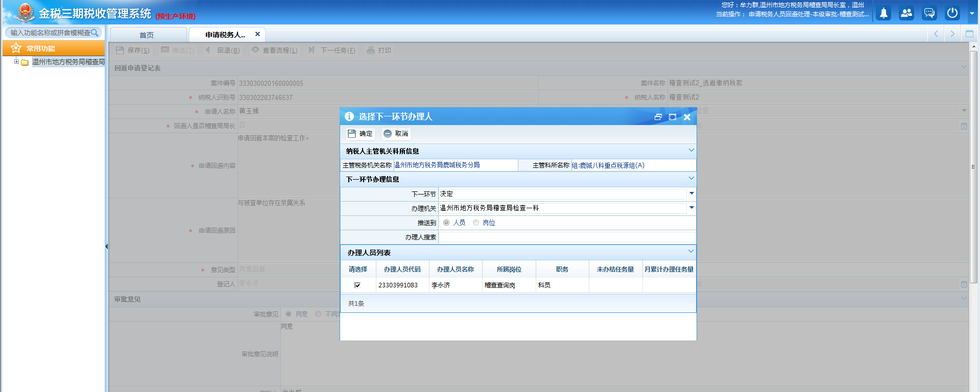This screenshot has width=980, height=392.
Task: Click the 查看流程(L) toolbar button
Action: coord(275,51)
